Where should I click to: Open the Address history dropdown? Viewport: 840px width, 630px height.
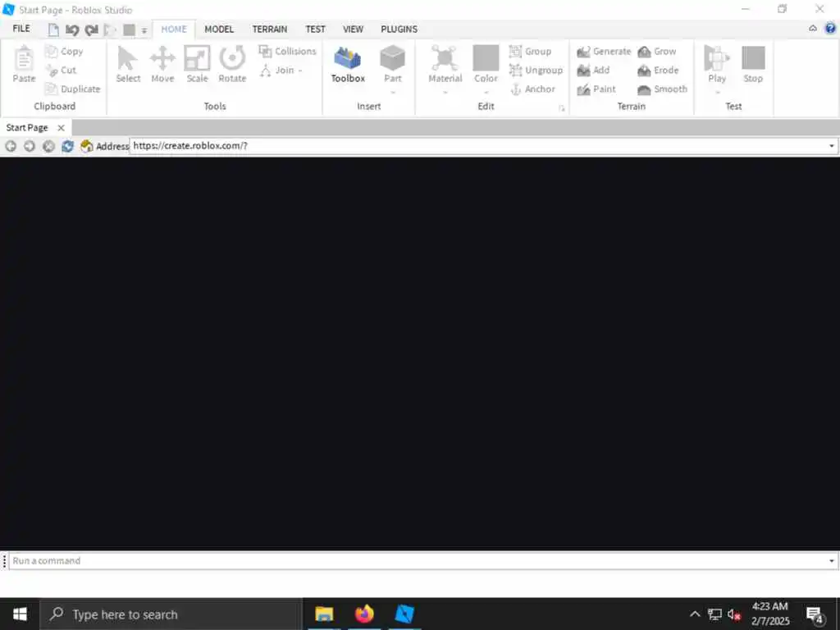coord(832,146)
